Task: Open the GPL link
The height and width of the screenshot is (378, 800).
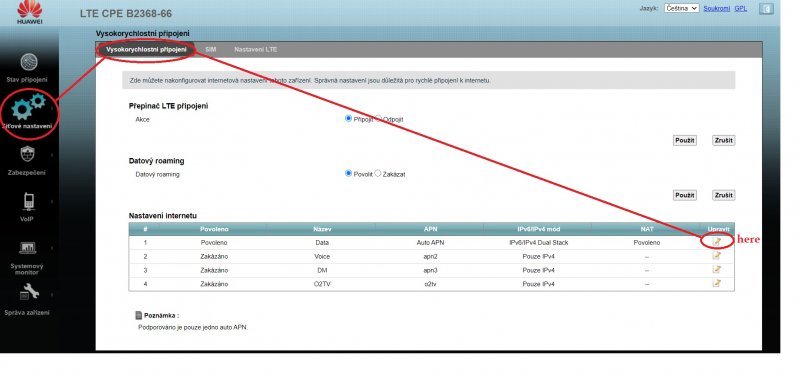Action: point(740,9)
